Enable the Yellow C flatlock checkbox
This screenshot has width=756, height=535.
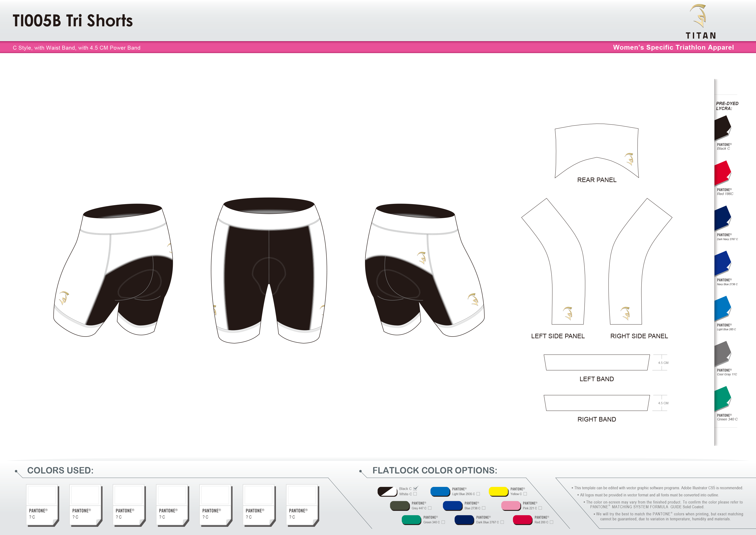525,494
